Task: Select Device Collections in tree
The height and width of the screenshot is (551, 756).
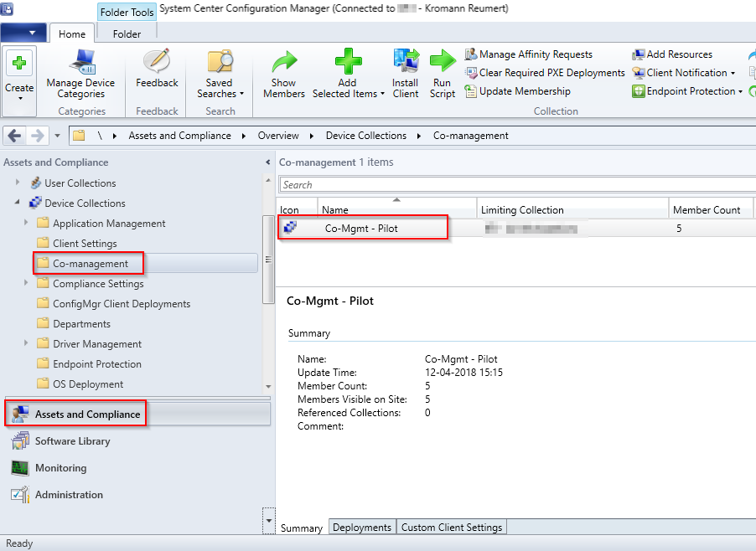Action: point(85,203)
